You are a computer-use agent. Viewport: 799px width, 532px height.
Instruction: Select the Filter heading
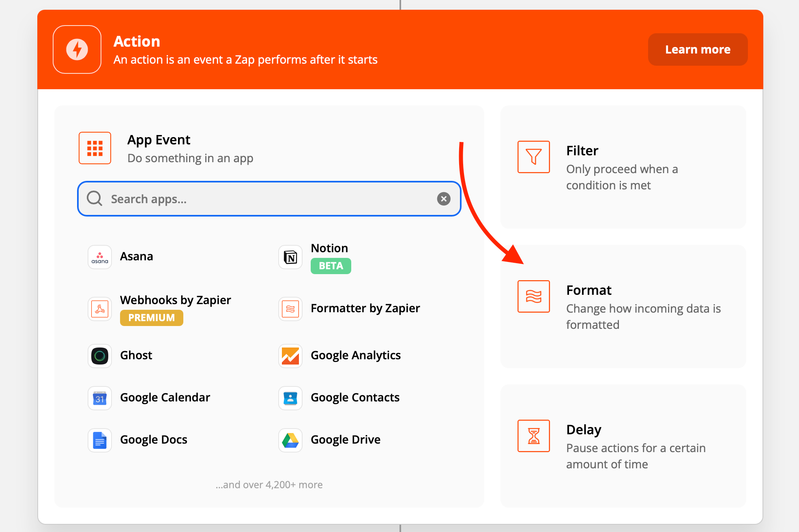[582, 151]
